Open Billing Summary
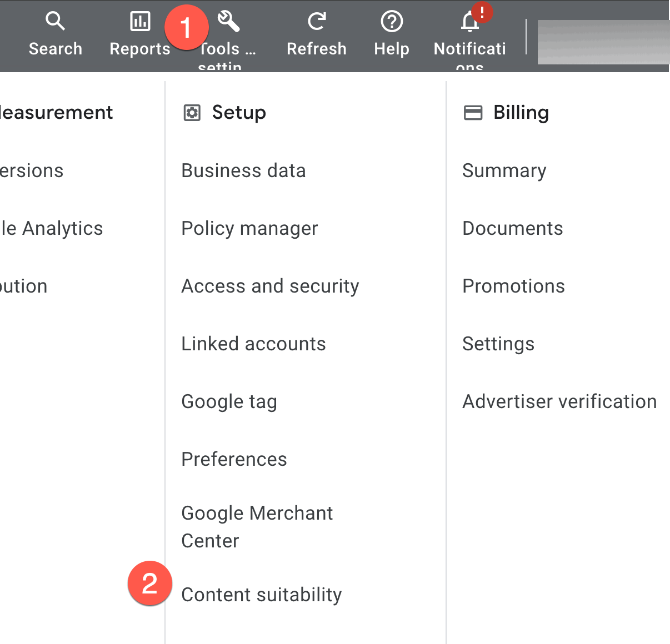This screenshot has width=670, height=644. tap(504, 170)
